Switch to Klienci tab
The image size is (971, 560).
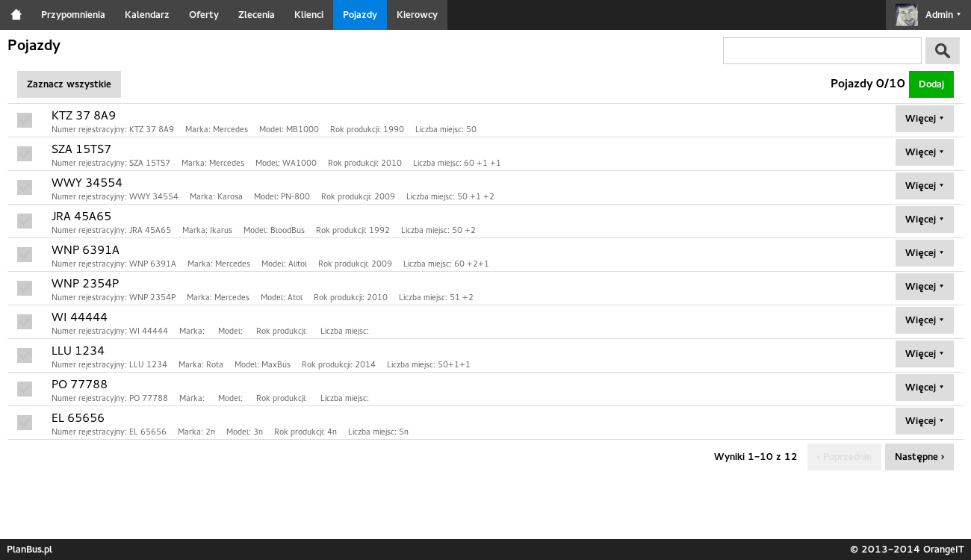308,15
